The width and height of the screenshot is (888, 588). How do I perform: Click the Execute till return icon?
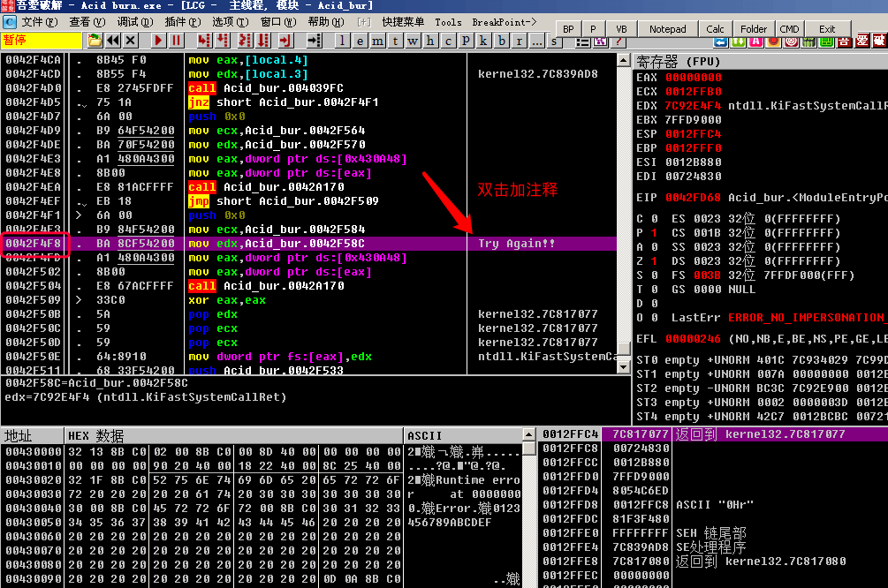click(285, 41)
